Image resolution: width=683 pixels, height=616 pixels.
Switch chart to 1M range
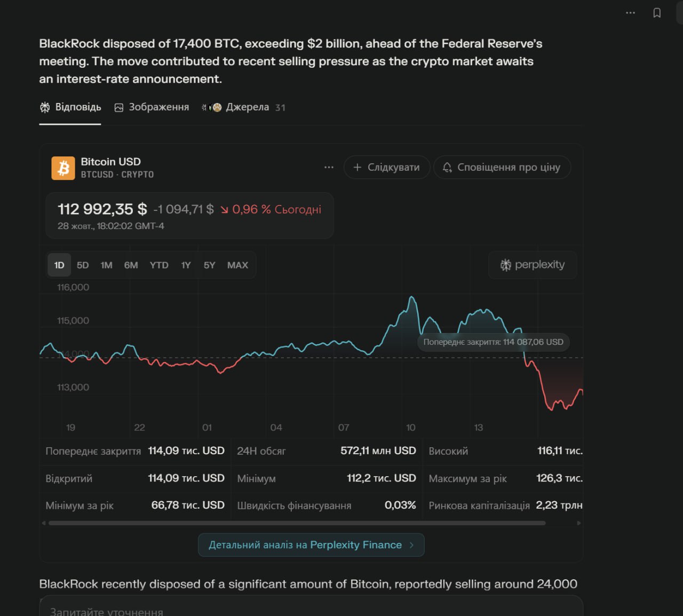point(106,265)
